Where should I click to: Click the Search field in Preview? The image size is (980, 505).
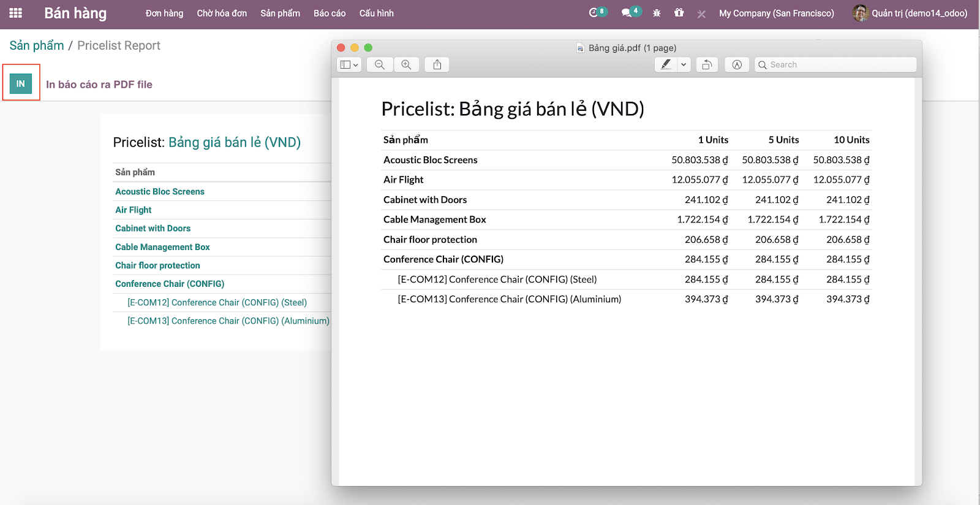click(x=839, y=65)
